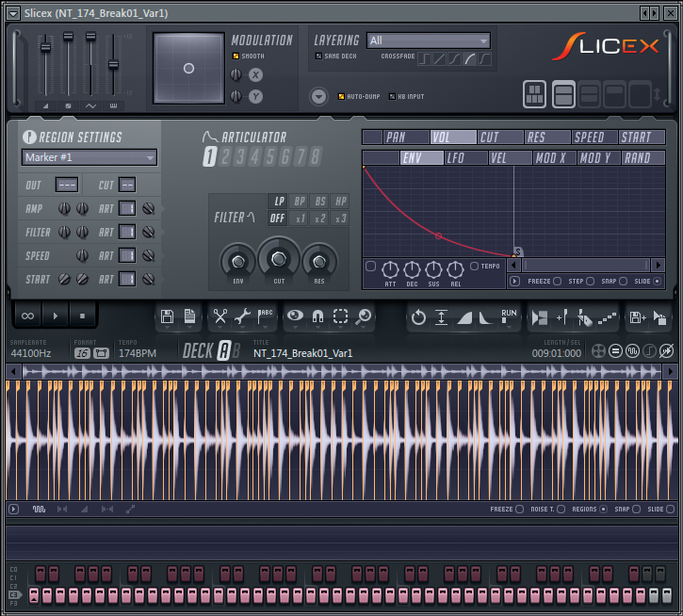Image resolution: width=683 pixels, height=616 pixels.
Task: Enable the envelope Tempo radio option
Action: click(474, 266)
